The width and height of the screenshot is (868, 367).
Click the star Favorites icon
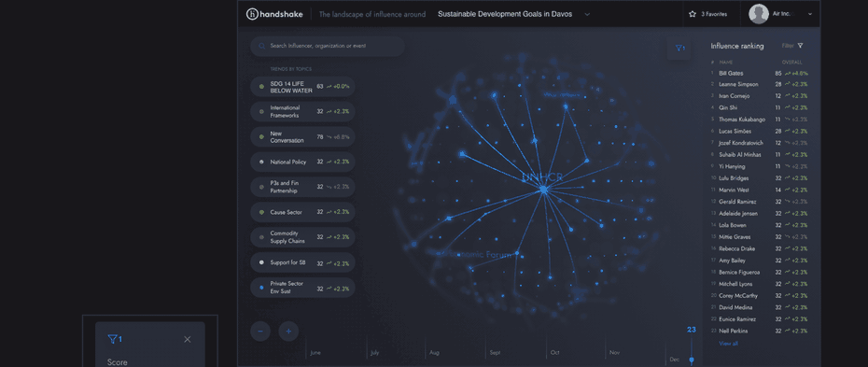692,14
